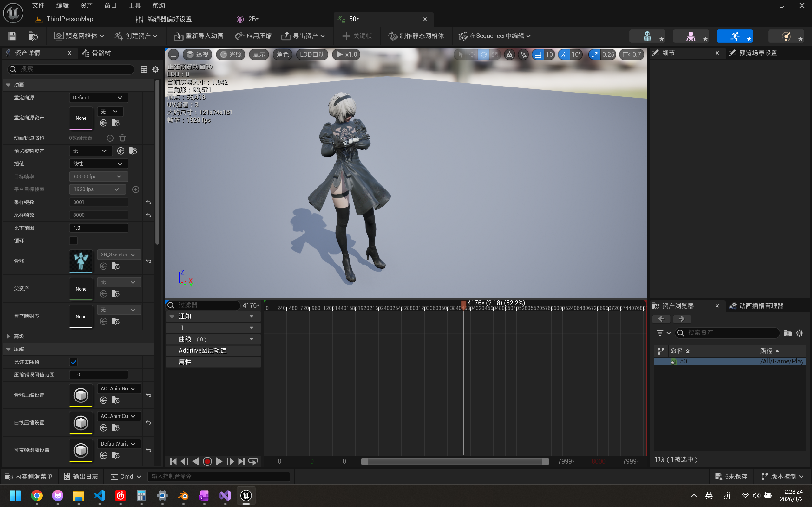The image size is (812, 507).
Task: Uncheck the 允许去除帧 checkbox
Action: pos(73,362)
